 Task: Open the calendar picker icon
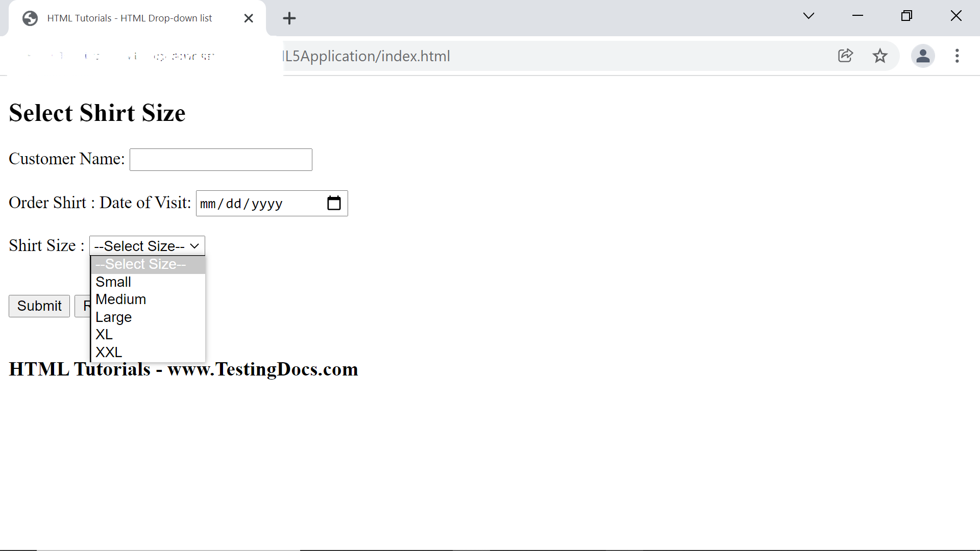(334, 203)
